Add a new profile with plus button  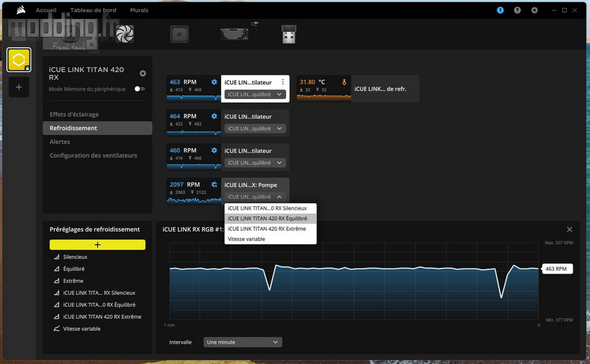(x=19, y=87)
